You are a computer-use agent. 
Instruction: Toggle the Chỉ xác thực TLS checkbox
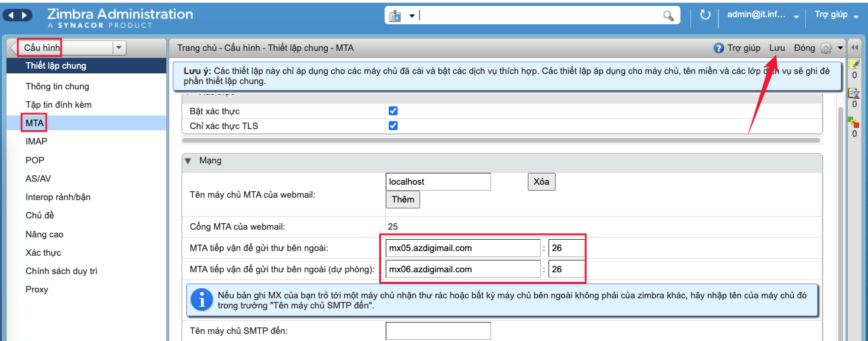click(x=393, y=126)
